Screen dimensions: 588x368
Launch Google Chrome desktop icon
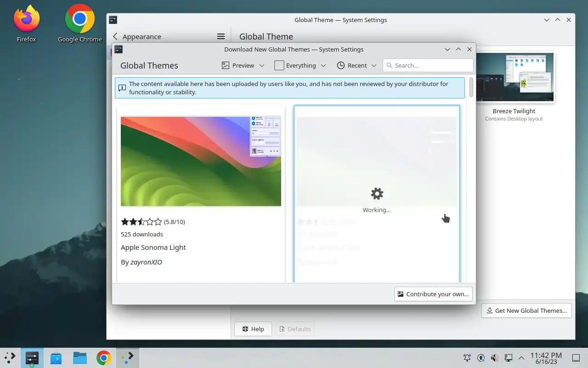click(x=80, y=23)
